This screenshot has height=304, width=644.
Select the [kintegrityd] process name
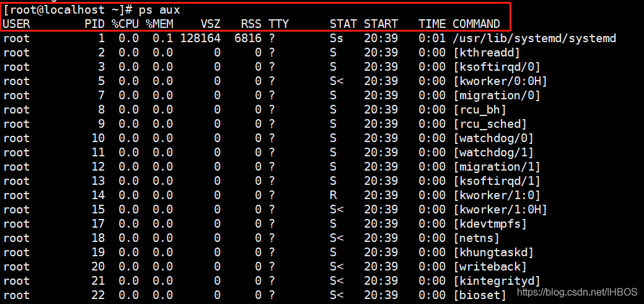(497, 281)
